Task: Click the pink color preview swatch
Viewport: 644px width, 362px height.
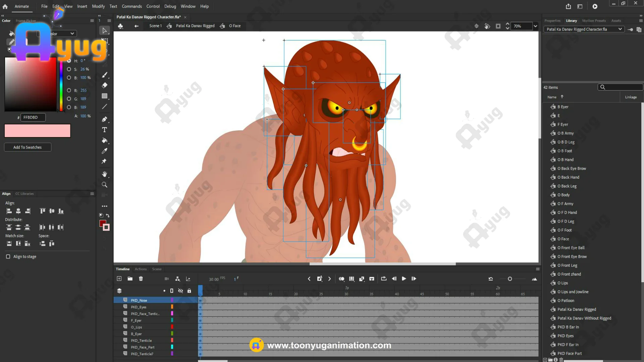Action: click(x=37, y=131)
